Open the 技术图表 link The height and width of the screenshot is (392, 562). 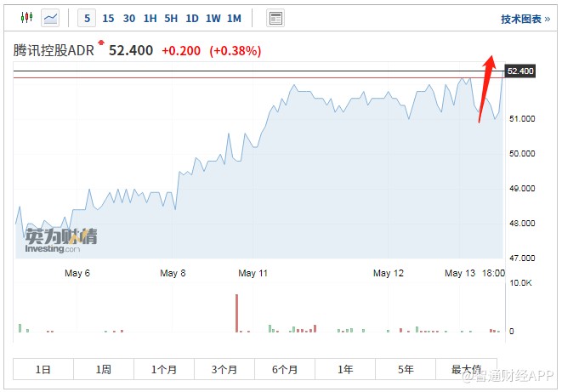click(x=525, y=19)
